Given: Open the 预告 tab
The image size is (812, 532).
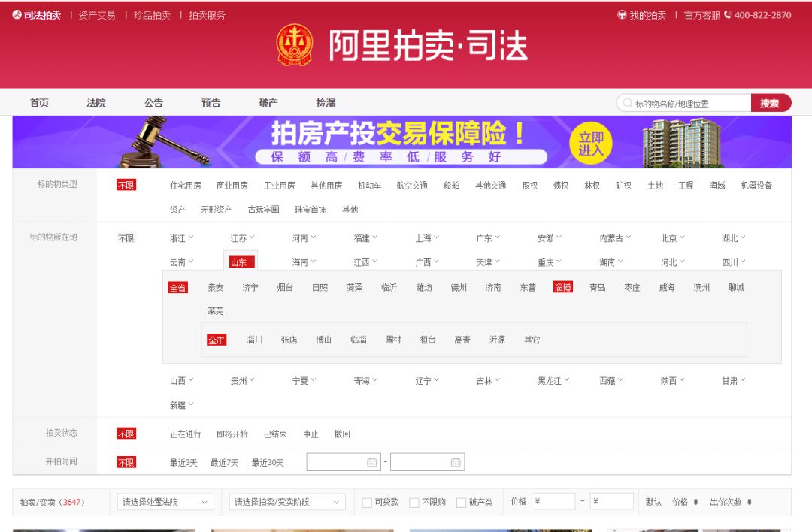Looking at the screenshot, I should 211,103.
